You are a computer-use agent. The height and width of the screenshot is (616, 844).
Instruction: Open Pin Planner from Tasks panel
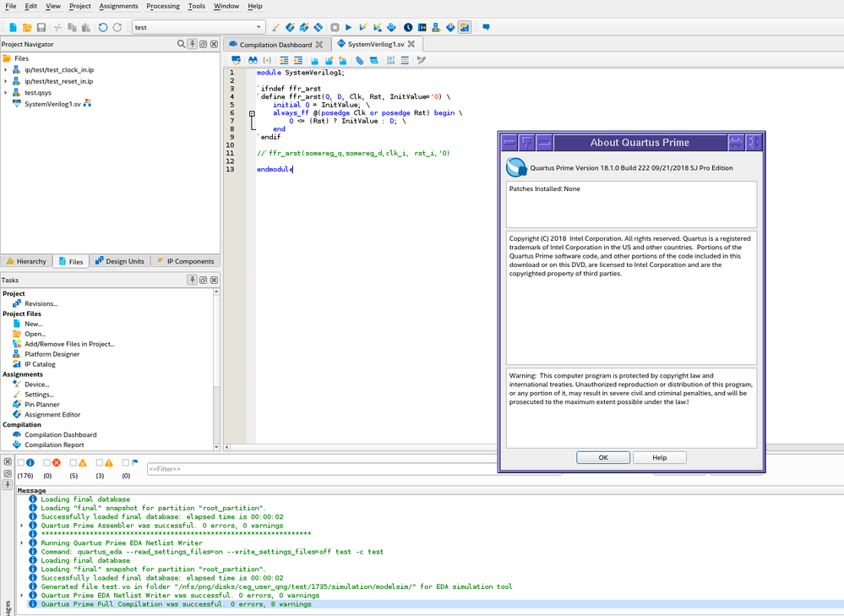[x=41, y=405]
